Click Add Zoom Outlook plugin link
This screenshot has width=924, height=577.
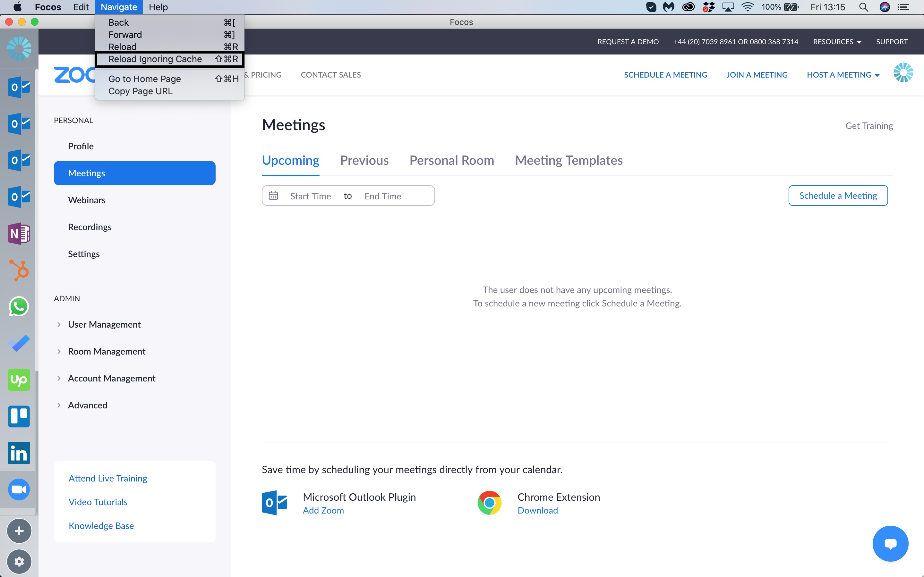tap(323, 510)
